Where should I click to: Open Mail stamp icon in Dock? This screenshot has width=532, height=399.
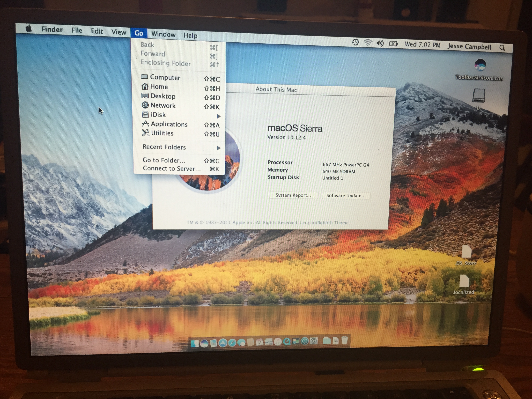click(x=214, y=343)
